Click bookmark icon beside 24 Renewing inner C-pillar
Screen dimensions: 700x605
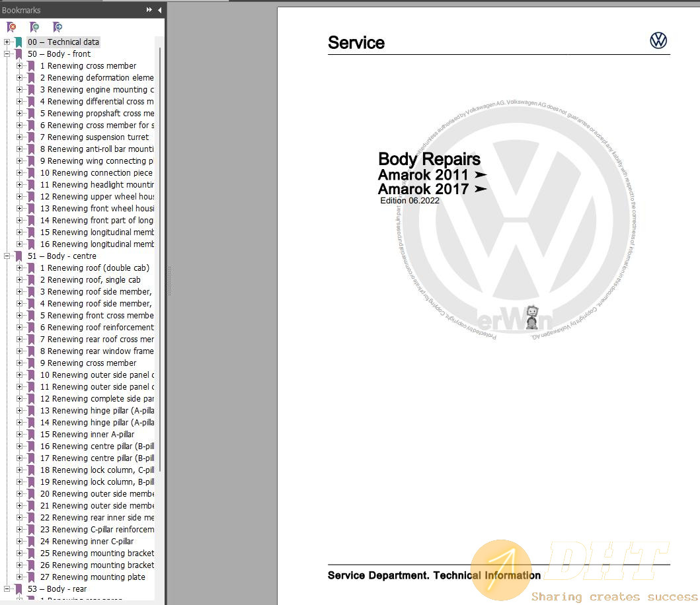point(31,542)
